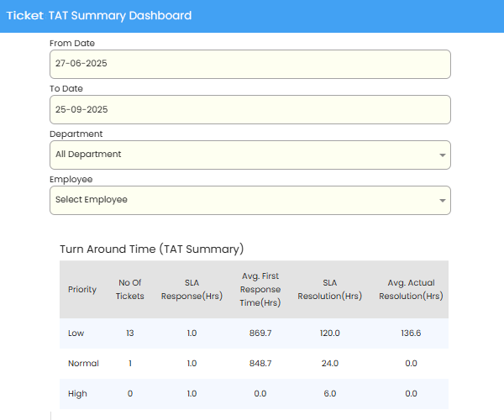The height and width of the screenshot is (420, 504).
Task: Click the Turn Around Time (TAT Summary) heading
Action: tap(152, 249)
